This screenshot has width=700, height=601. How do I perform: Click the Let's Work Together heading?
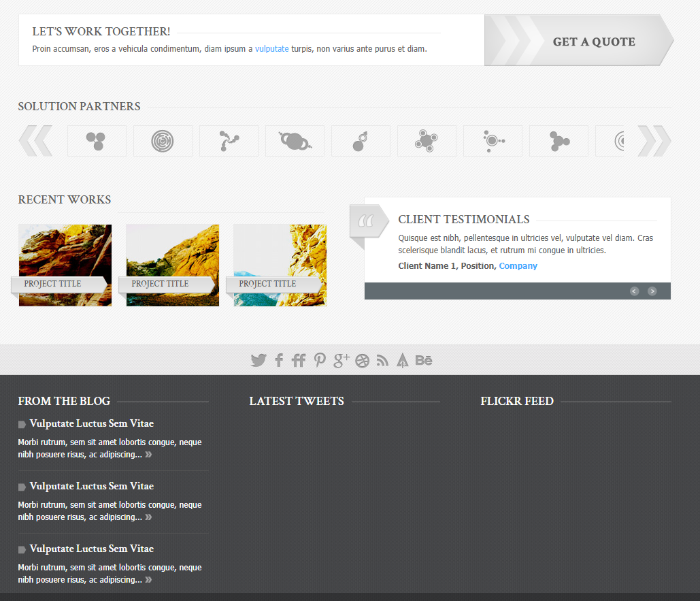tap(101, 31)
